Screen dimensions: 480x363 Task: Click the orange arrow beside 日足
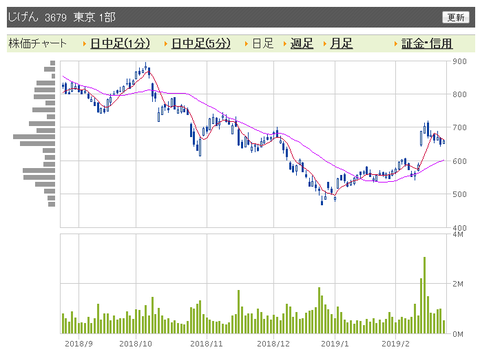click(246, 44)
